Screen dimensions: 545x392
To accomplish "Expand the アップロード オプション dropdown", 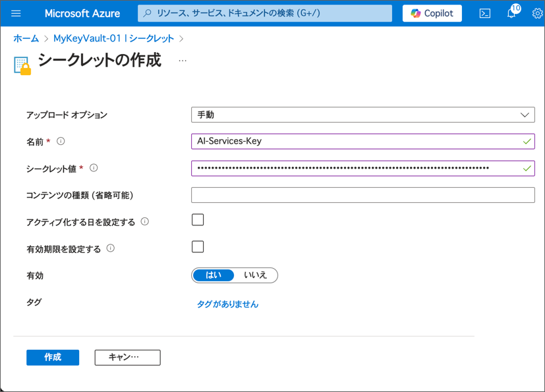I will tap(363, 115).
